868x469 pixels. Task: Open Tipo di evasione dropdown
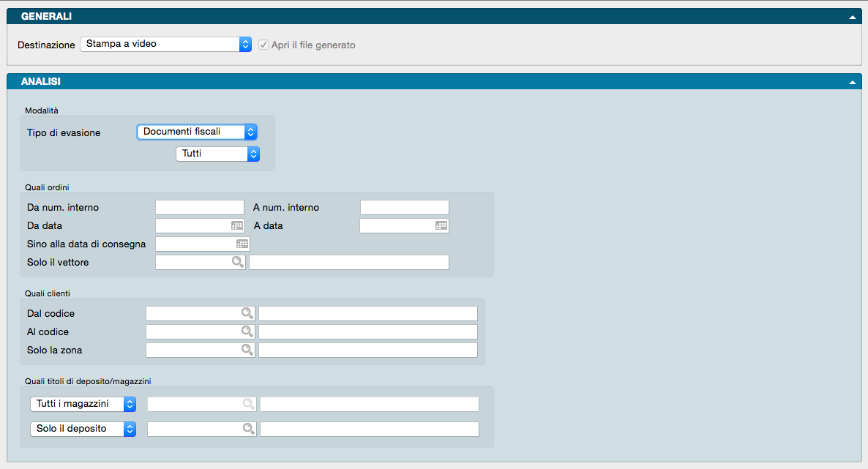(197, 132)
